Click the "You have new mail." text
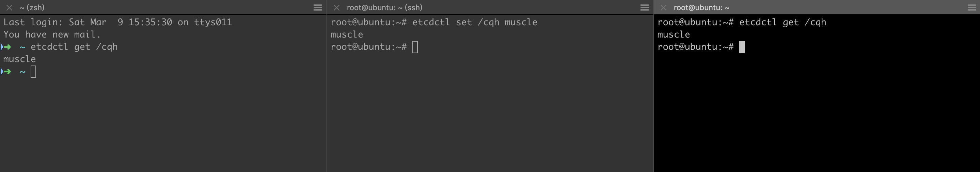Screen dimensions: 980x172 click(x=52, y=34)
